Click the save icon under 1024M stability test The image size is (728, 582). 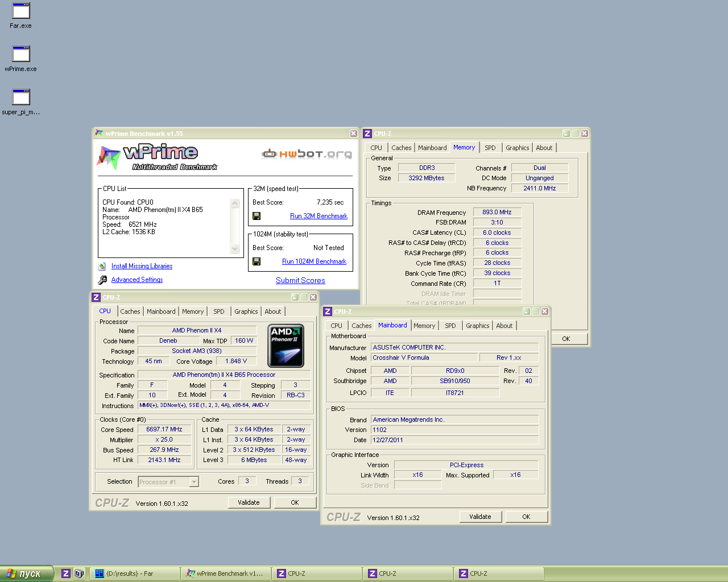click(x=257, y=261)
